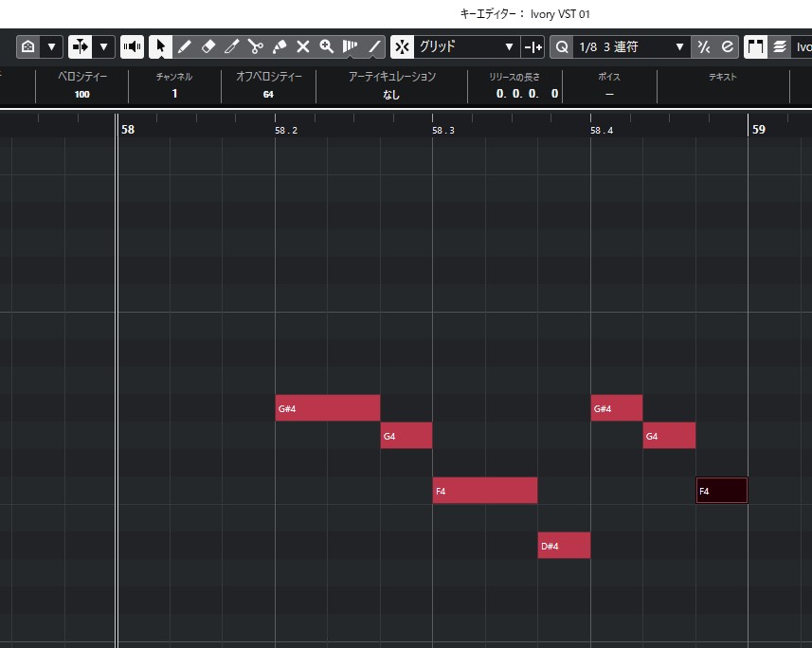The width and height of the screenshot is (812, 648).
Task: Open the snap type グリッド dropdown
Action: [x=468, y=46]
